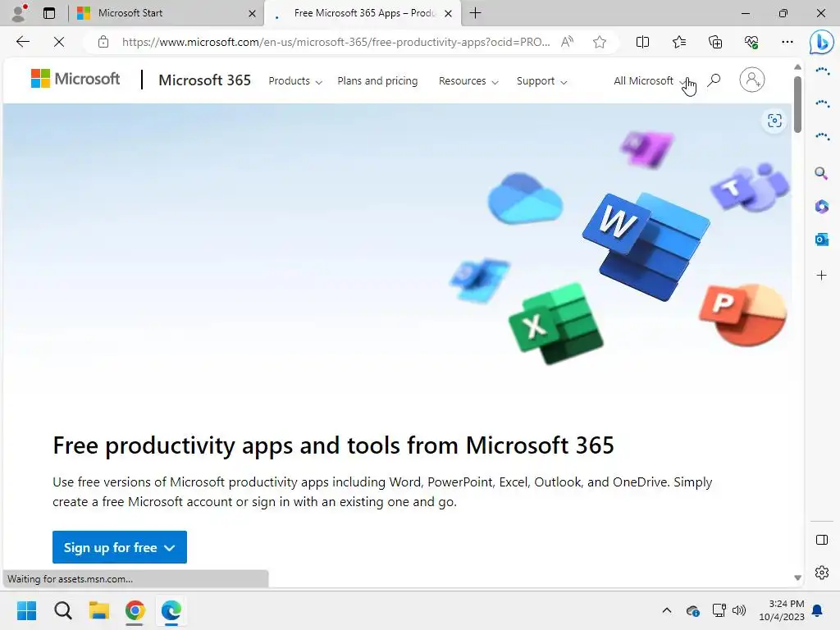Click the scrollbar down arrow

click(797, 578)
